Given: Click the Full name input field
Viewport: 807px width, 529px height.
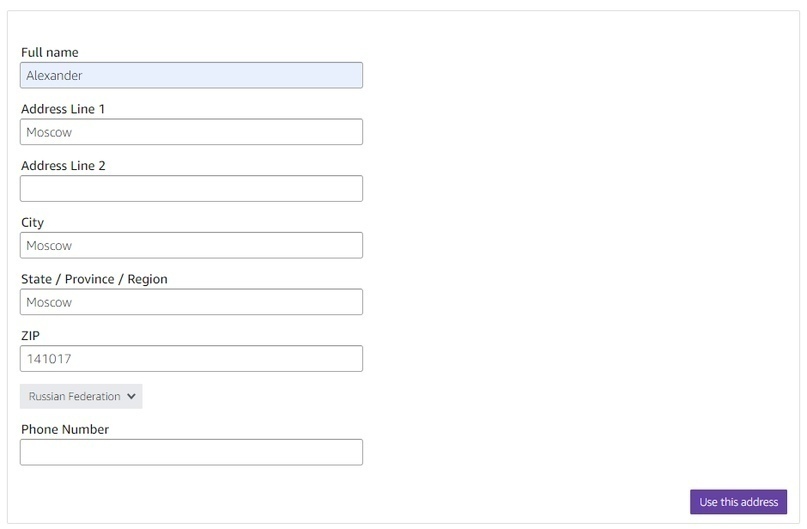Looking at the screenshot, I should pyautogui.click(x=191, y=76).
